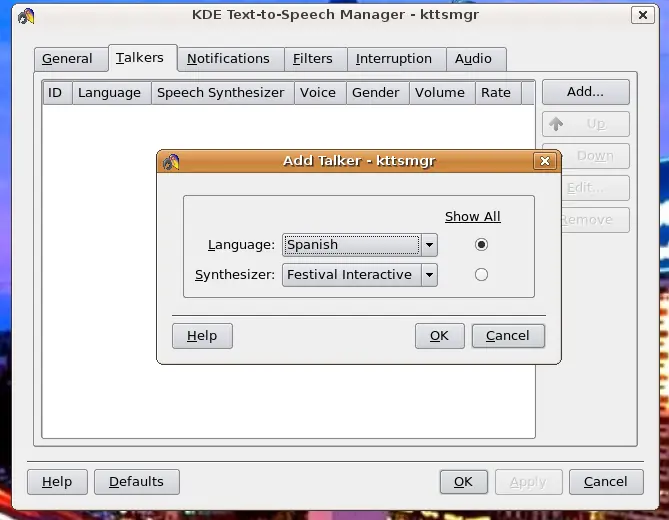Click the Add Talker dialog title icon
Screen dimensions: 669x520
pos(171,162)
